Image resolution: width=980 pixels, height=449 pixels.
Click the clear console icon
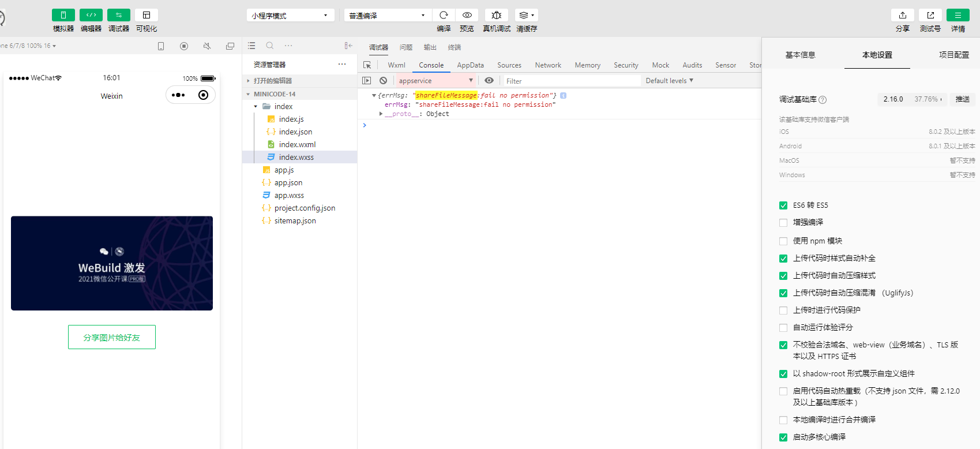click(384, 81)
